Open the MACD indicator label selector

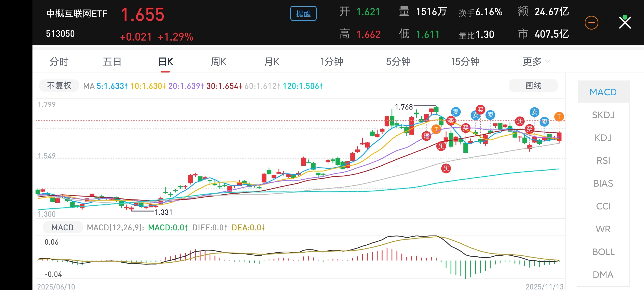click(x=63, y=227)
